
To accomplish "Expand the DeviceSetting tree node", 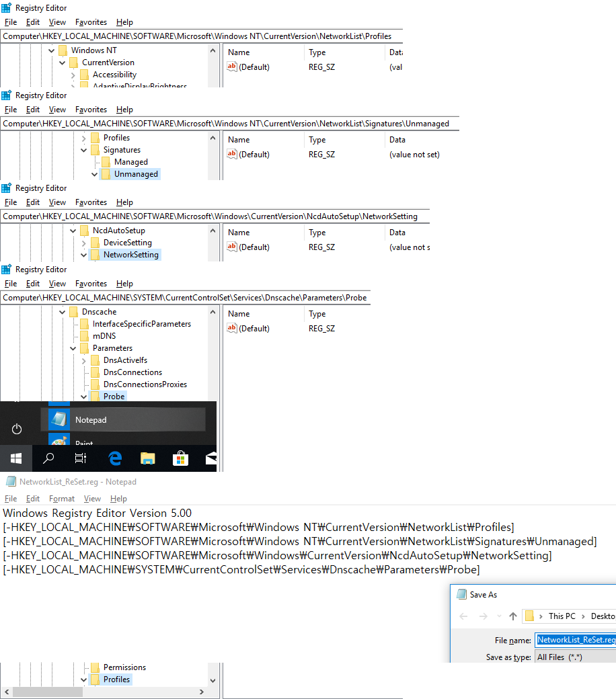I will [x=84, y=243].
